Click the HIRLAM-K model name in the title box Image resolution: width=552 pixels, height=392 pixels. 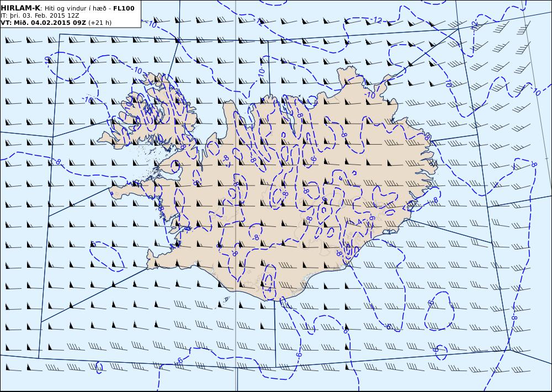pyautogui.click(x=21, y=8)
